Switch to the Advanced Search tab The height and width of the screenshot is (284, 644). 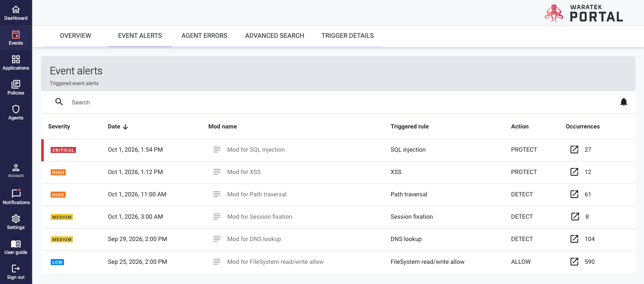click(x=275, y=36)
